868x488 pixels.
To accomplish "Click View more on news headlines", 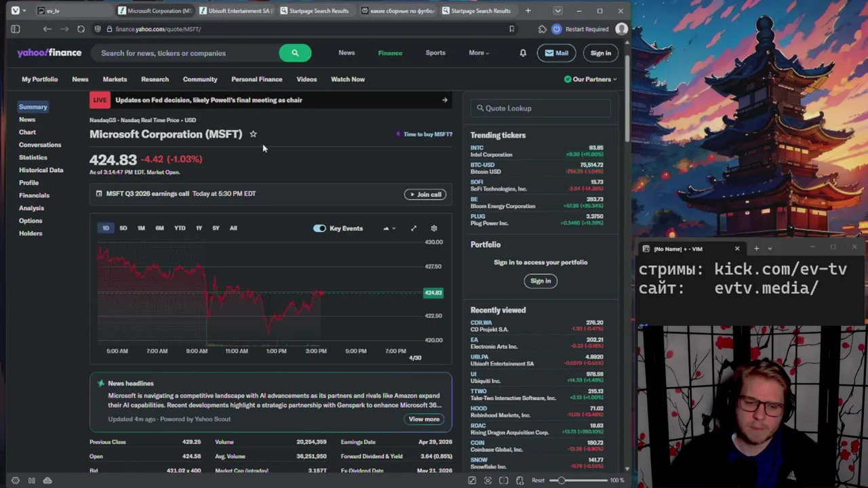I will point(424,420).
